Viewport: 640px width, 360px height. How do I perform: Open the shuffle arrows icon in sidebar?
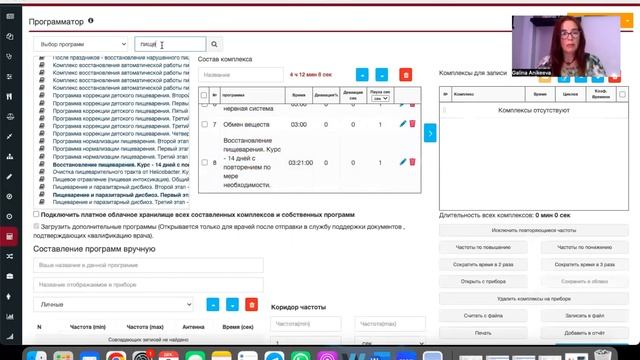[x=9, y=256]
